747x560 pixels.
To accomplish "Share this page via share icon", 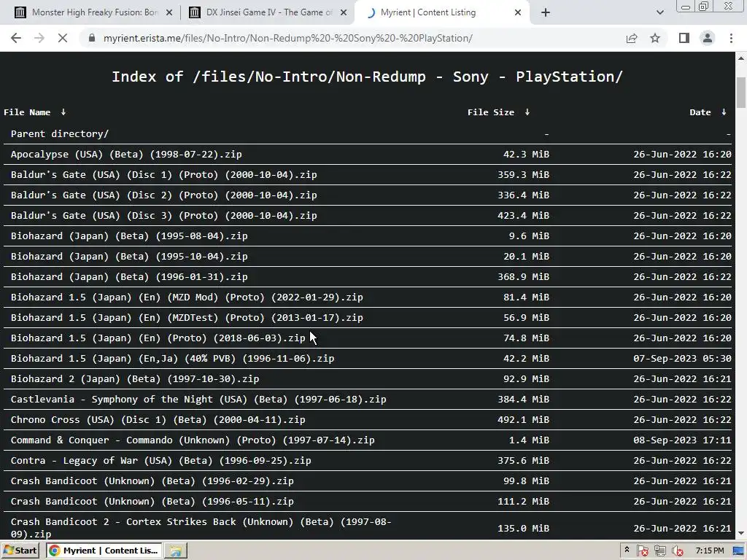I will click(632, 38).
